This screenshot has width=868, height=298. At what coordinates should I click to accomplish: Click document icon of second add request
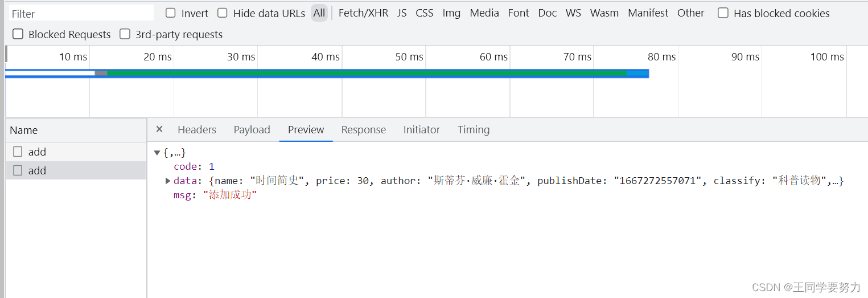click(x=18, y=170)
